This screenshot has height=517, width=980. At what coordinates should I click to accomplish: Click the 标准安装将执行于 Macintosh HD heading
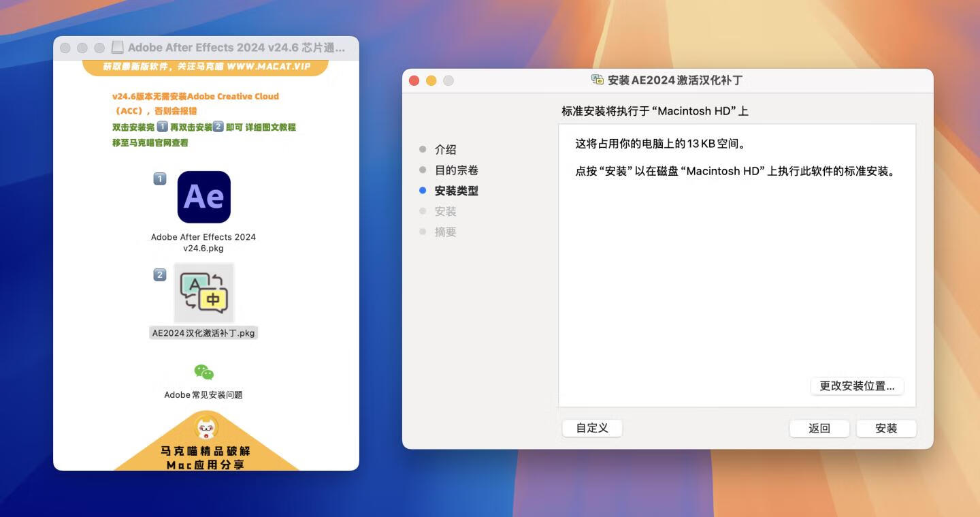tap(655, 111)
